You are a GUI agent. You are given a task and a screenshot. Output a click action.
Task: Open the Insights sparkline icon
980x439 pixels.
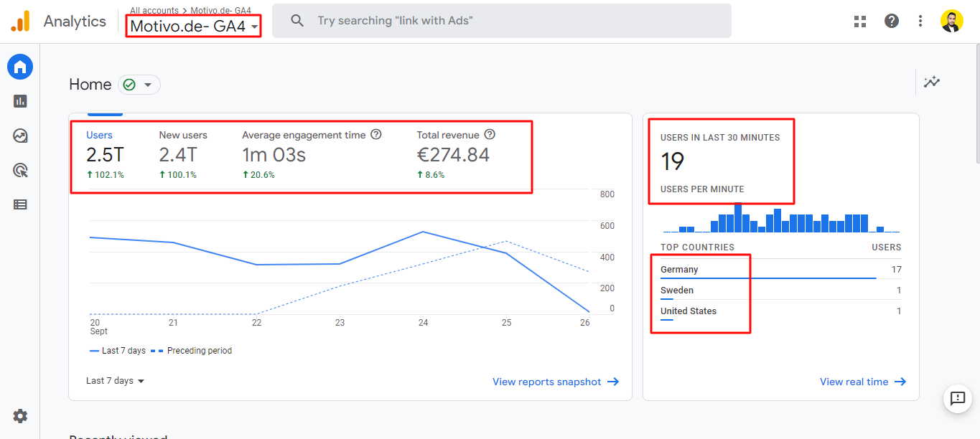point(932,82)
